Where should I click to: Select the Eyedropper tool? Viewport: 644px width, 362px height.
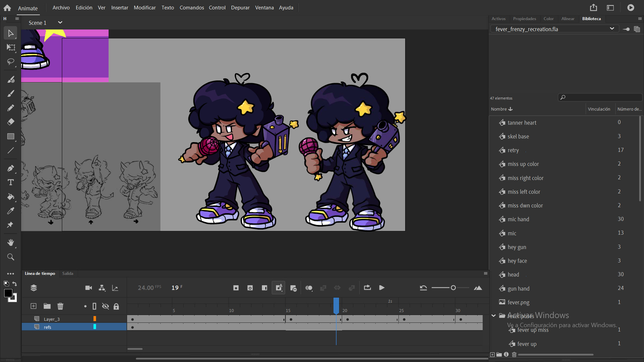pos(10,211)
